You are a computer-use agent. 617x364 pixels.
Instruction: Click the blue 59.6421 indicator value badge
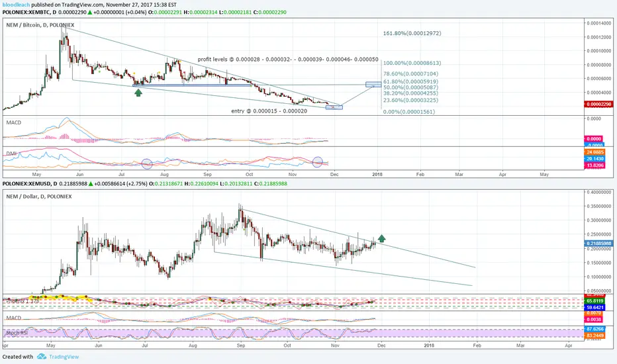coord(595,307)
